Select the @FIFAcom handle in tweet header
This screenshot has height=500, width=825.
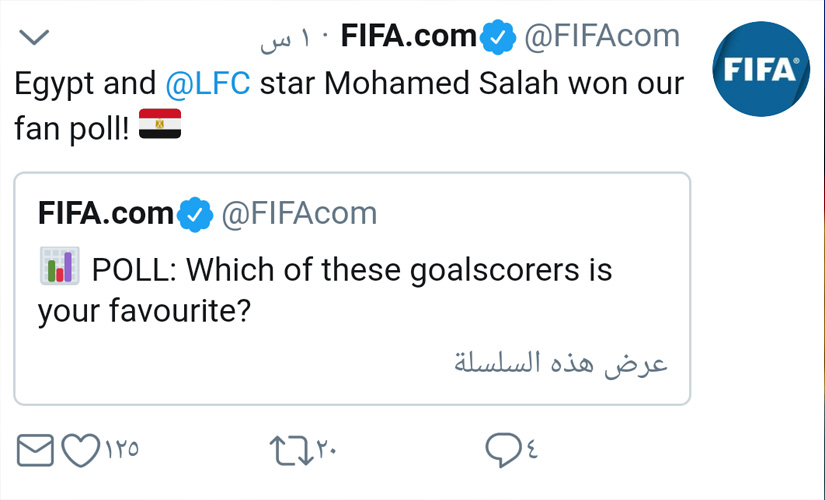click(602, 37)
